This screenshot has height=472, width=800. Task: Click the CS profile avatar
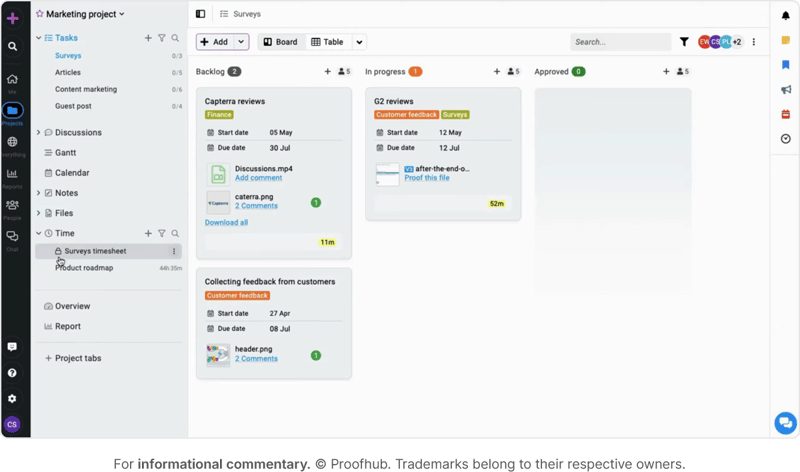[12, 425]
